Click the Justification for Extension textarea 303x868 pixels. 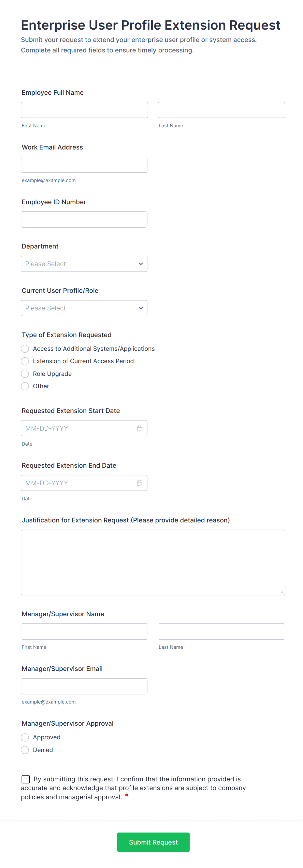[153, 562]
